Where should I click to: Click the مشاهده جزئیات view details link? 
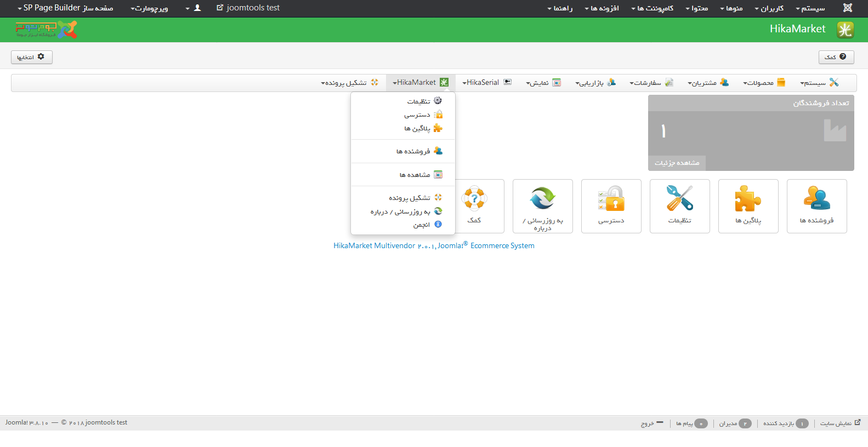[677, 163]
